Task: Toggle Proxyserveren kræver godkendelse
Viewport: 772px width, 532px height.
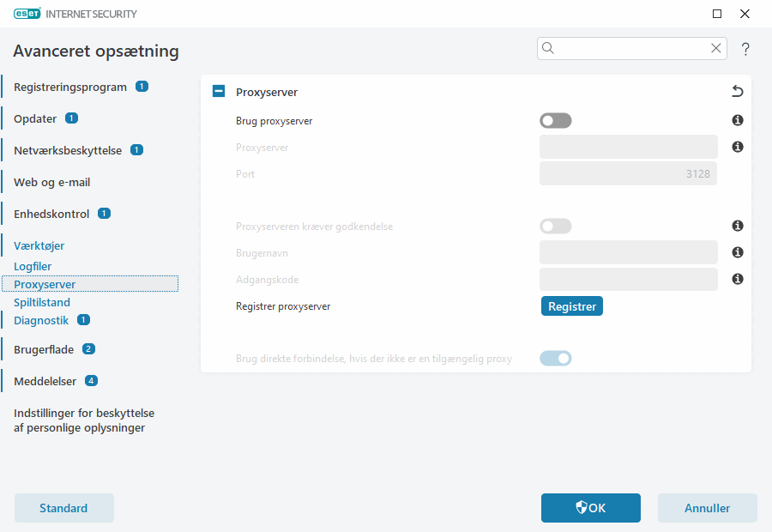Action: point(555,226)
